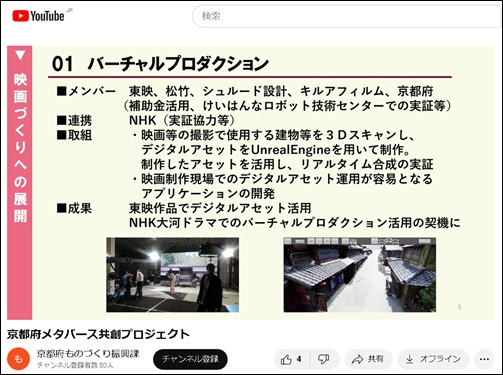Click the channel subscriber count text

[75, 365]
